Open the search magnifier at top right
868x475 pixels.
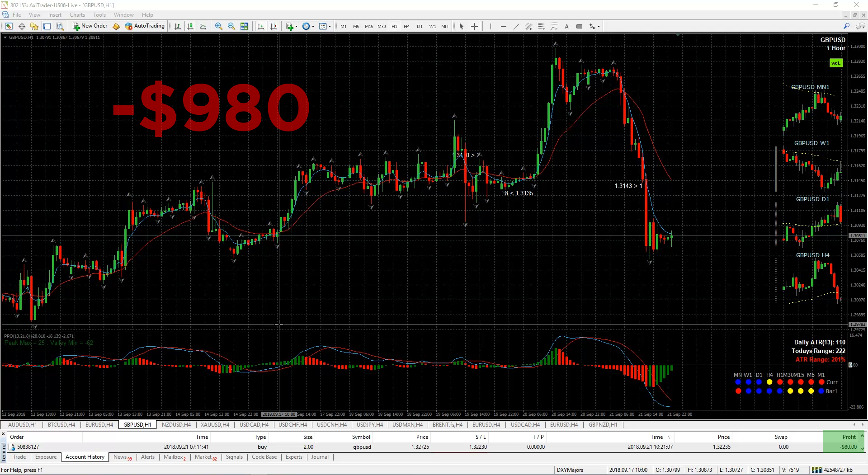[x=846, y=26]
